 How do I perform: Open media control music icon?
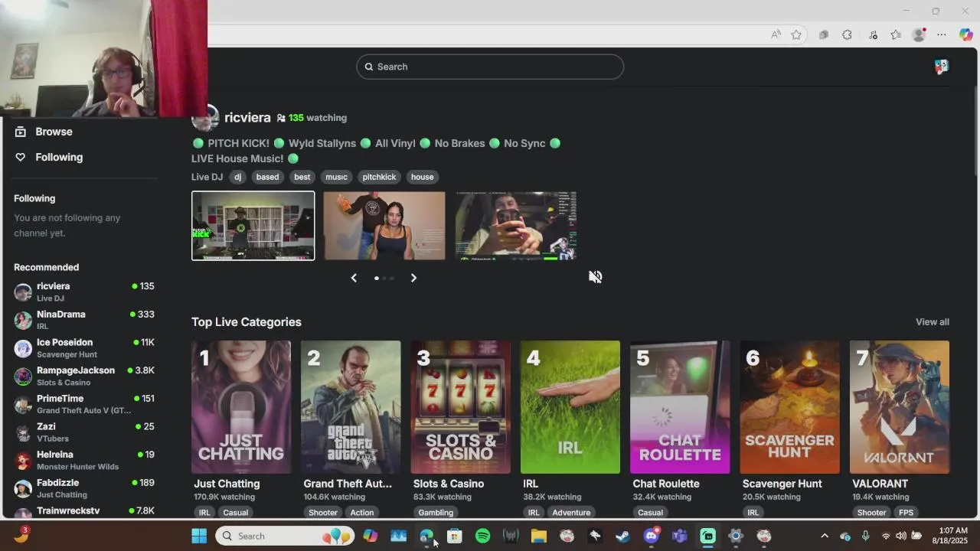click(873, 34)
